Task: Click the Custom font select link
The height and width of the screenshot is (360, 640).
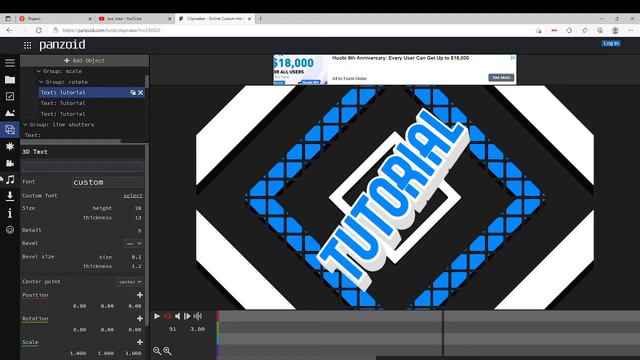Action: pos(133,196)
